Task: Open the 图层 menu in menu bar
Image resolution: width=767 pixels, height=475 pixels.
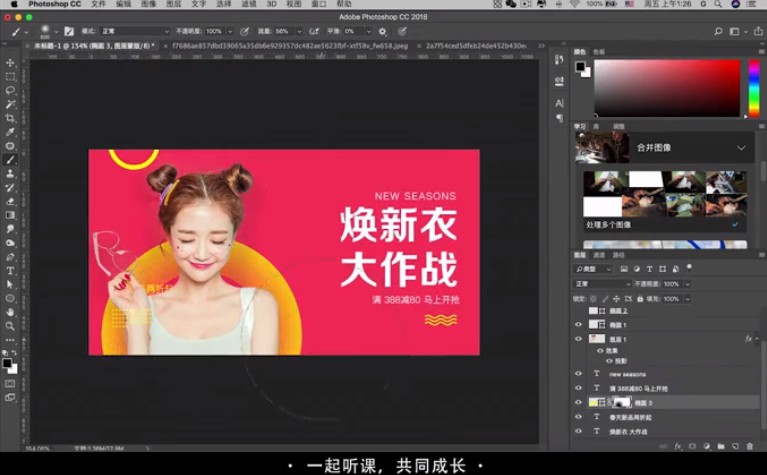Action: pos(173,5)
